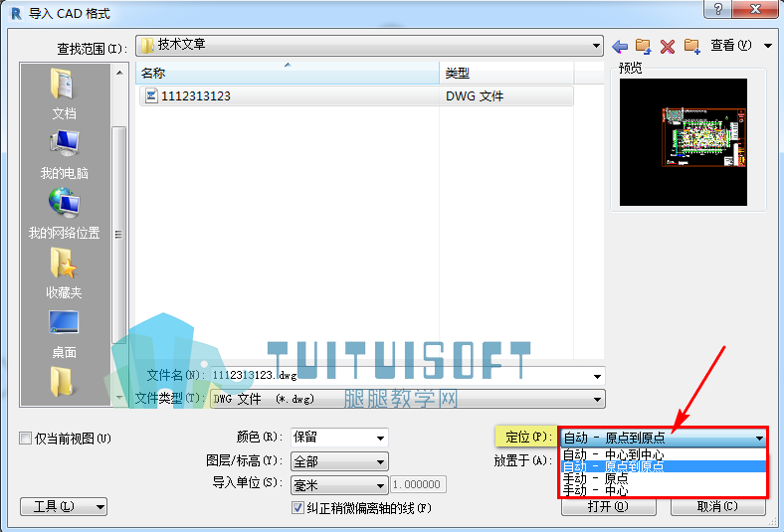The height and width of the screenshot is (532, 784).
Task: Close the 导入 CAD 格式 dialog
Action: (x=755, y=9)
